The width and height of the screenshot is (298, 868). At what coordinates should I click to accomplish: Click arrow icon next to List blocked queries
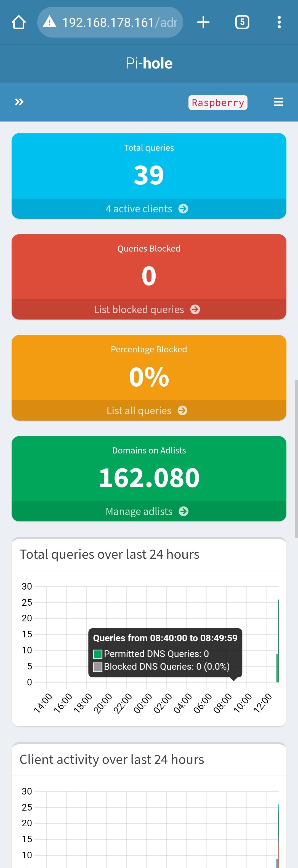coord(195,310)
